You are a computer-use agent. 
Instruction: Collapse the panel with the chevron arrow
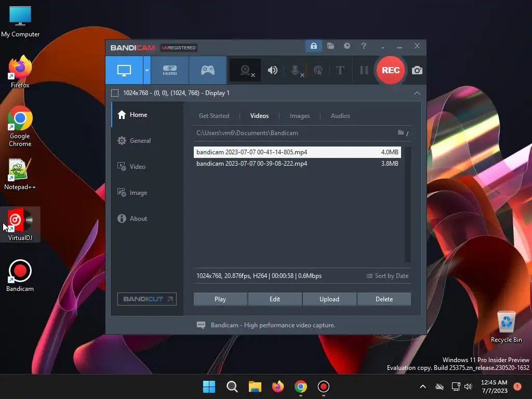417,93
